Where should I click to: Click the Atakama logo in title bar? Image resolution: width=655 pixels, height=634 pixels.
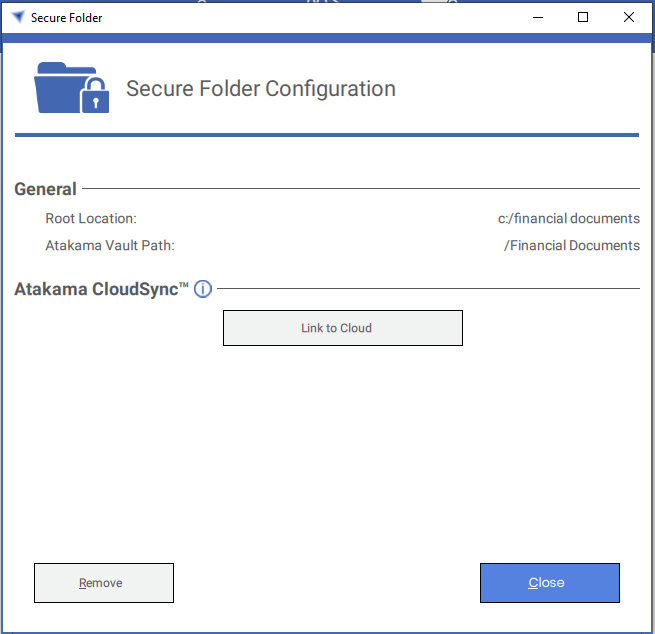[18, 17]
